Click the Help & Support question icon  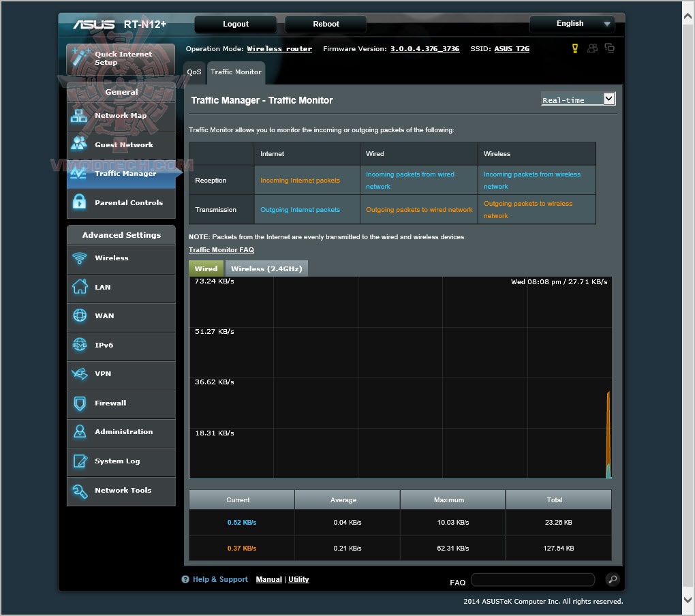click(x=185, y=579)
